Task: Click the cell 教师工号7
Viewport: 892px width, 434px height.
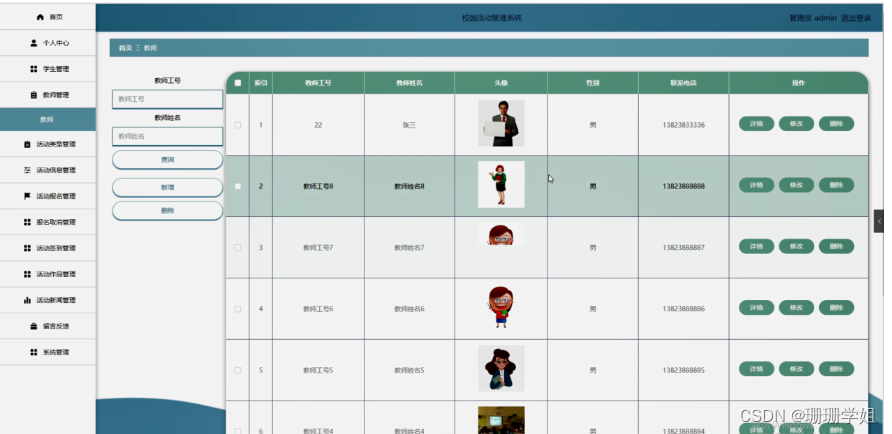Action: click(x=318, y=247)
